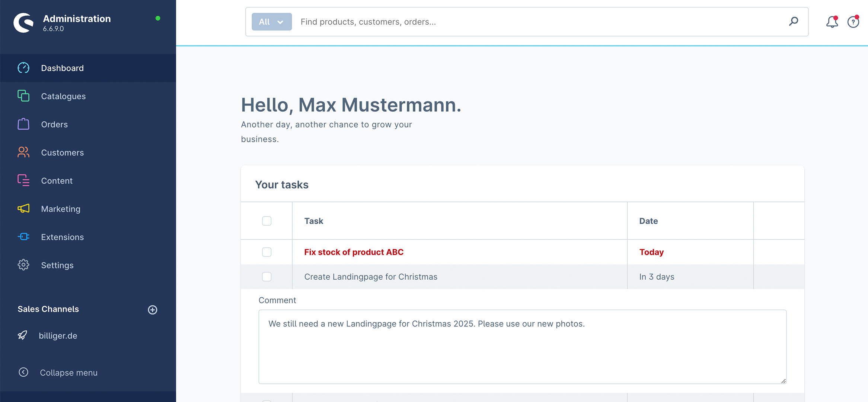The width and height of the screenshot is (868, 402).
Task: Open the Dashboard gauge icon
Action: [x=23, y=68]
